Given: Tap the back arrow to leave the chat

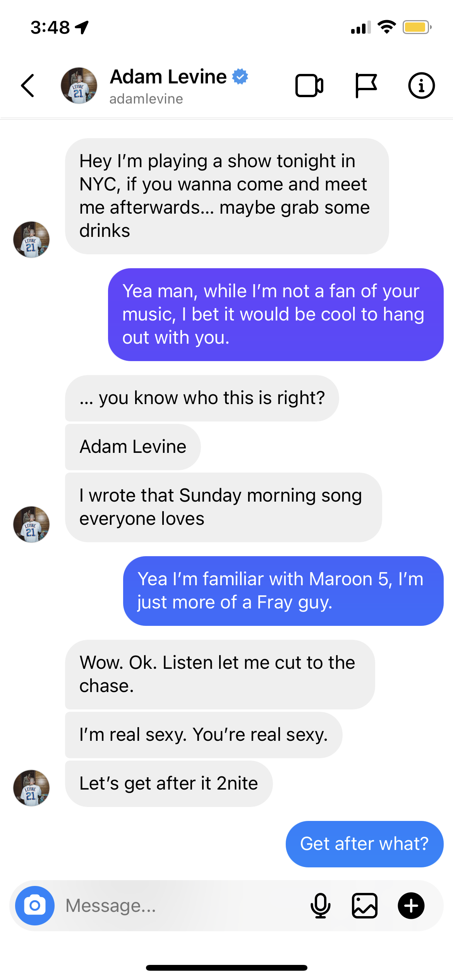Looking at the screenshot, I should 28,86.
